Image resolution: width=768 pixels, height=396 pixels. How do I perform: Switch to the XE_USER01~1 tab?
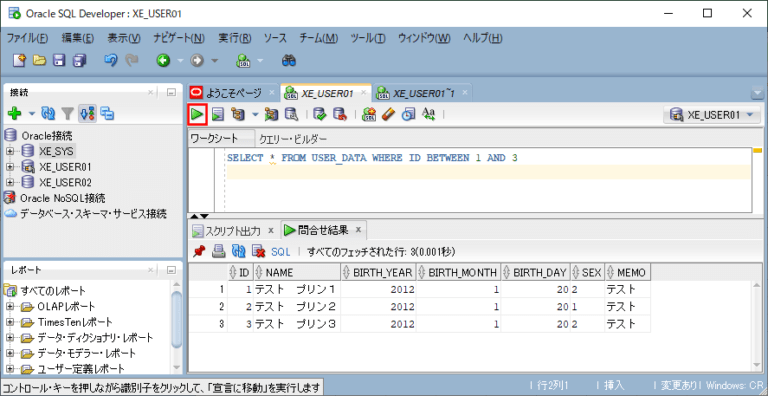[x=424, y=93]
